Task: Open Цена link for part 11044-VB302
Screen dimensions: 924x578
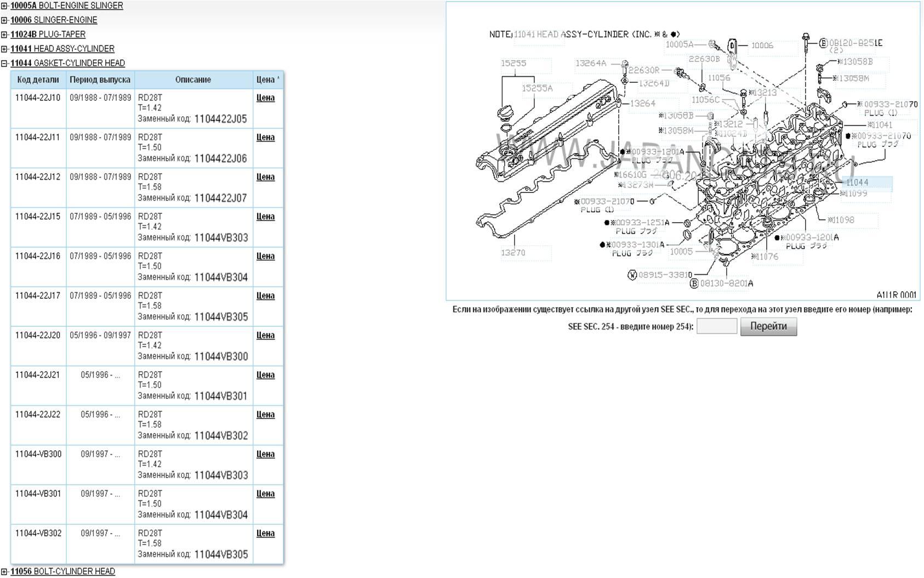Action: (x=265, y=532)
